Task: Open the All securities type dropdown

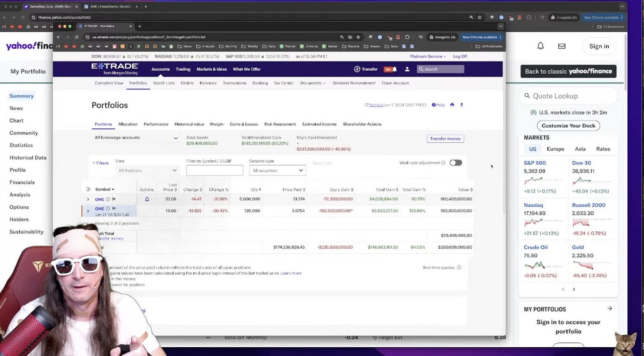Action: coord(277,170)
